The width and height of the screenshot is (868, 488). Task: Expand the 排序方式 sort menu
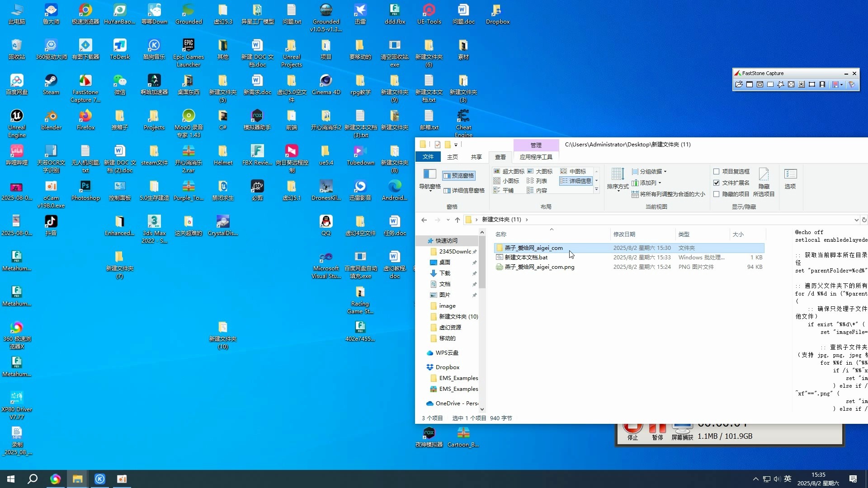(x=618, y=179)
